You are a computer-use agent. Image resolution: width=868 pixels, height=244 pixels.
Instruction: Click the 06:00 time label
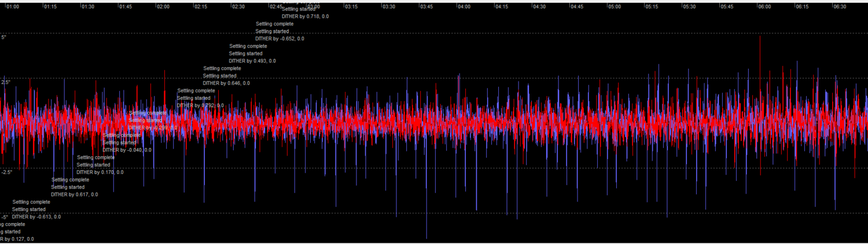point(765,7)
